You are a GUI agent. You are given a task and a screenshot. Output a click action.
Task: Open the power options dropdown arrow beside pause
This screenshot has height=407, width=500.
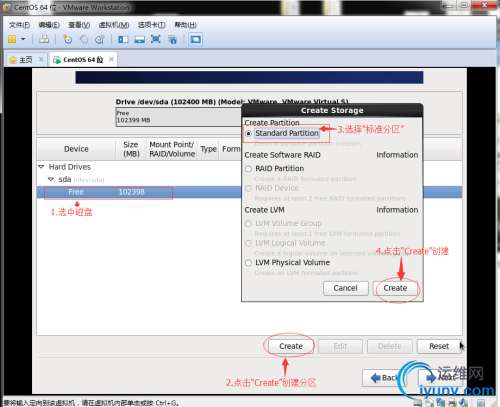coord(23,39)
